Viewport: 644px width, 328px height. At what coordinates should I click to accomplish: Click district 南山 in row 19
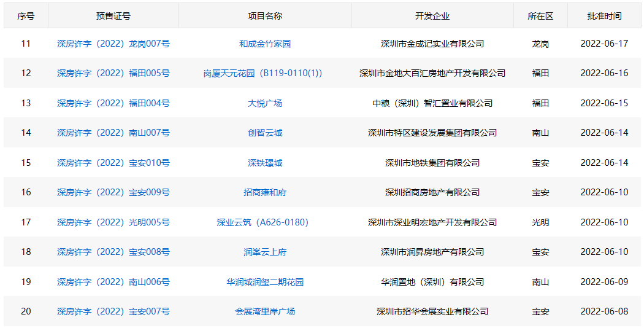click(x=540, y=283)
